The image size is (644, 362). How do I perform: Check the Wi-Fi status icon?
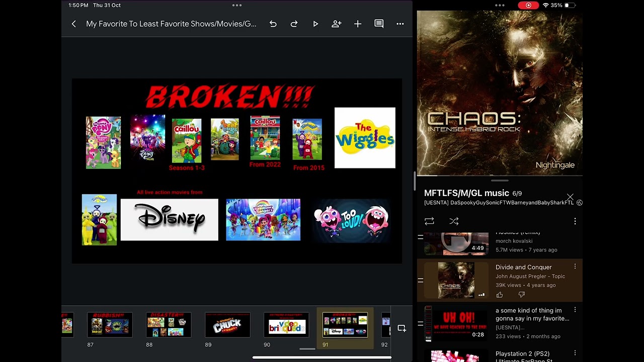tap(546, 5)
